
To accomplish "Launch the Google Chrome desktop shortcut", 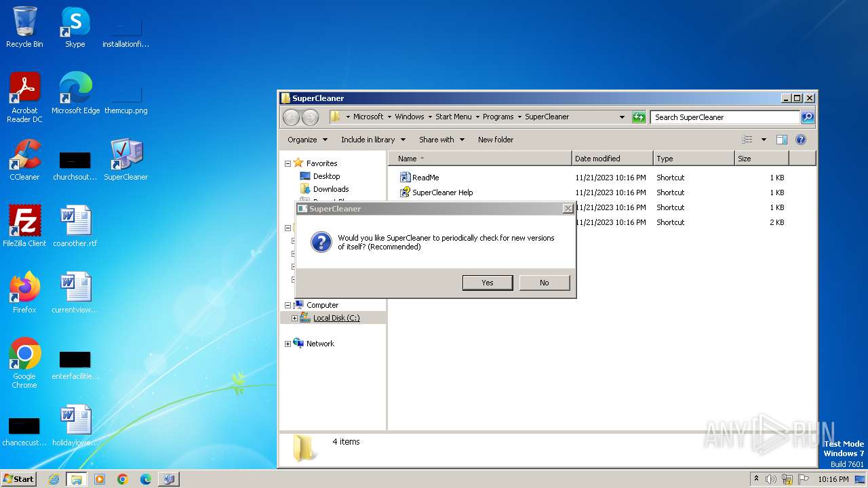I will (24, 363).
